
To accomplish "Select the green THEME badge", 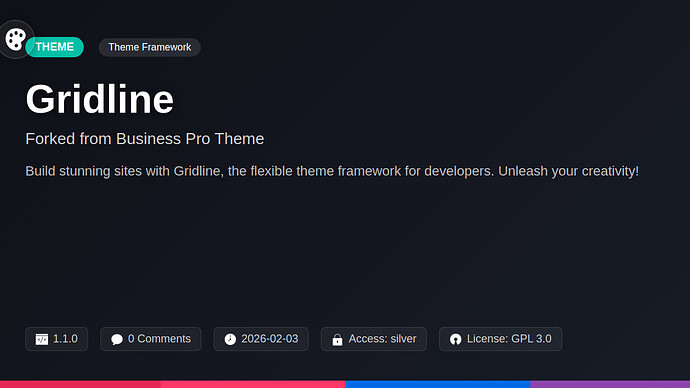I will tap(55, 47).
